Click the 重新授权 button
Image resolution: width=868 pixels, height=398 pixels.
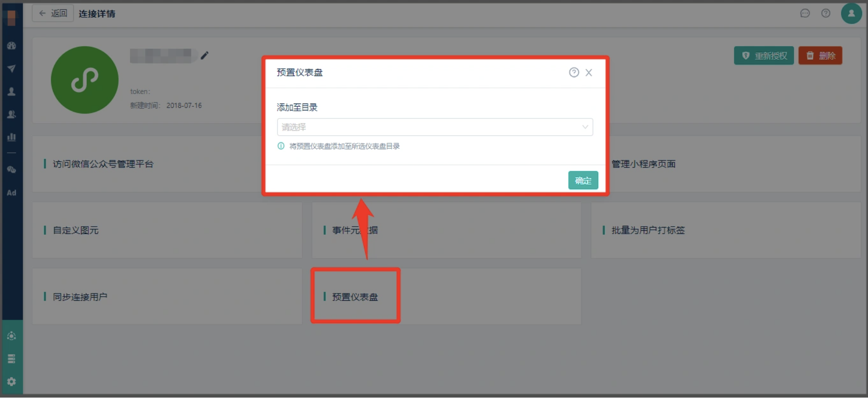click(x=764, y=56)
